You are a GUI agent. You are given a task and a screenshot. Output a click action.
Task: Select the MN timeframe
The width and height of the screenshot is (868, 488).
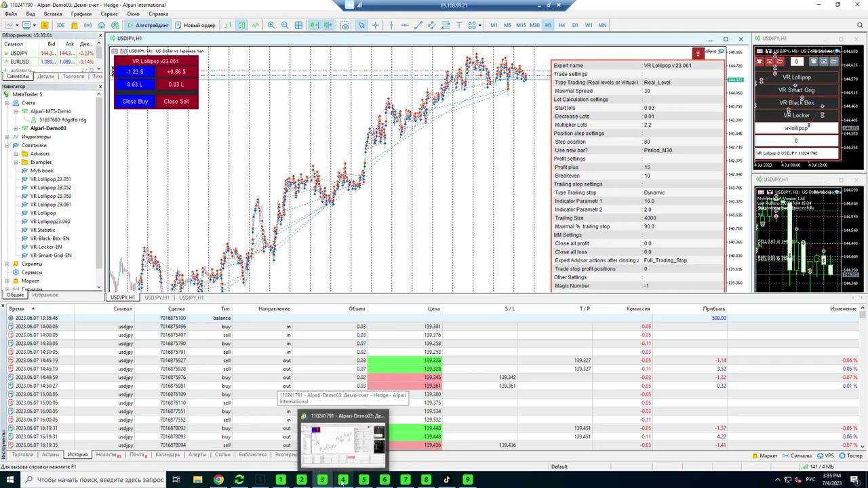point(602,25)
